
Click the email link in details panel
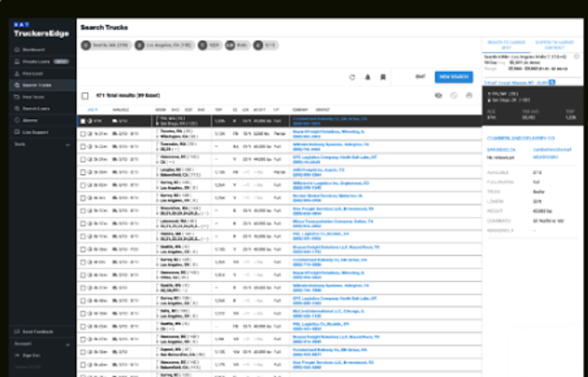point(552,149)
